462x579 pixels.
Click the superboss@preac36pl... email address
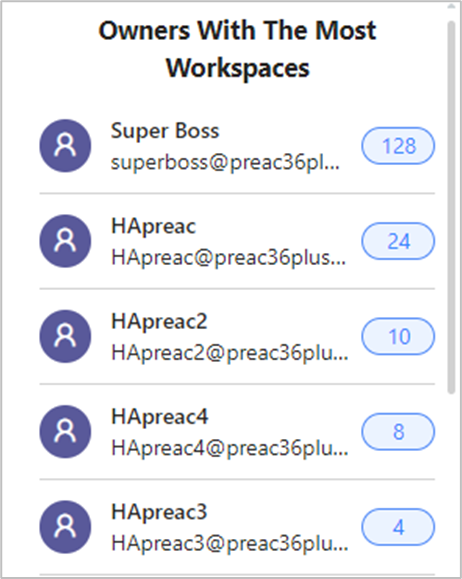[x=225, y=162]
